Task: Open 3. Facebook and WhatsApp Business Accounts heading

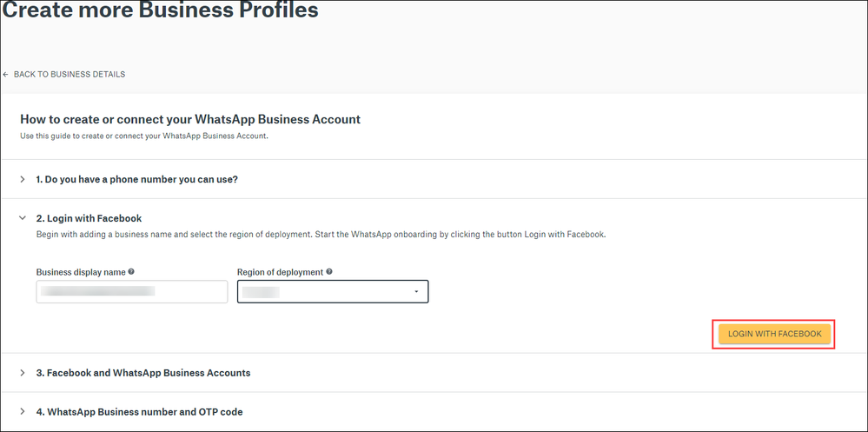Action: (142, 373)
